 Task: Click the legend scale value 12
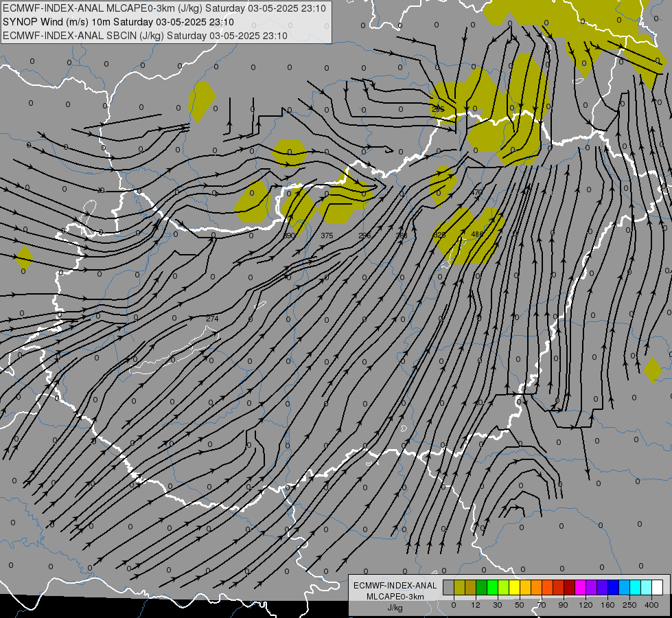pyautogui.click(x=476, y=605)
